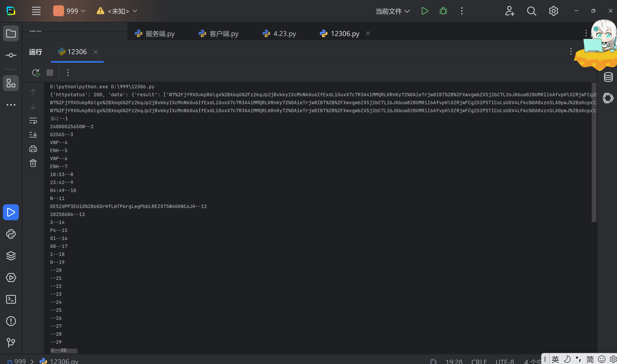Open the Terminal tool window
This screenshot has height=364, width=617.
[x=11, y=299]
